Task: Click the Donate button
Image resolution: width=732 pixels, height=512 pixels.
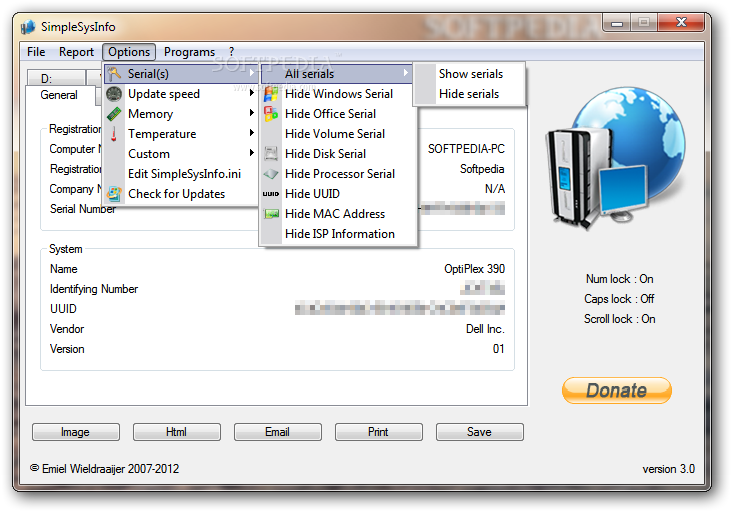Action: (x=617, y=390)
